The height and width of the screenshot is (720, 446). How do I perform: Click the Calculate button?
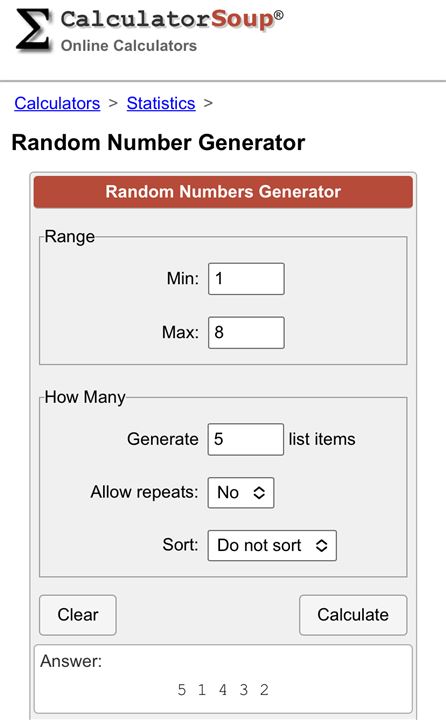point(353,615)
